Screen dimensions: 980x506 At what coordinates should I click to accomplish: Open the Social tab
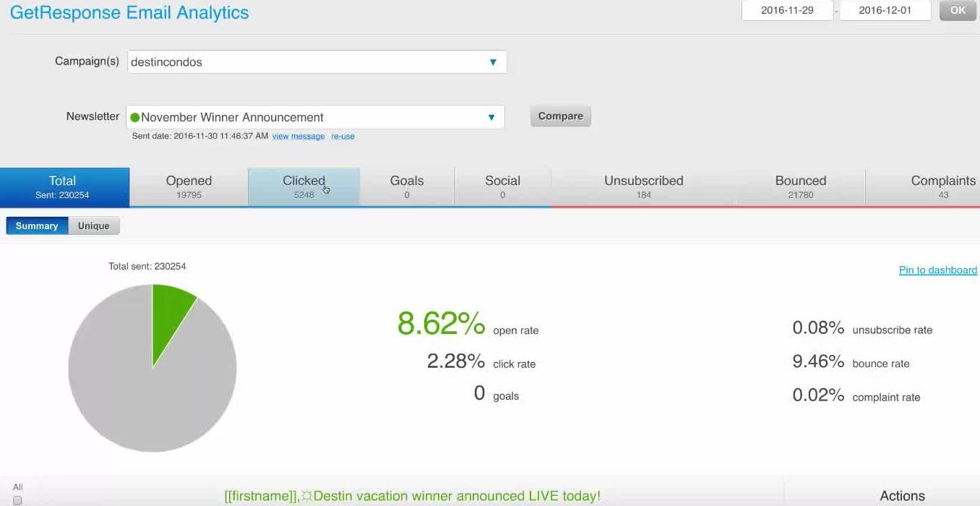502,187
